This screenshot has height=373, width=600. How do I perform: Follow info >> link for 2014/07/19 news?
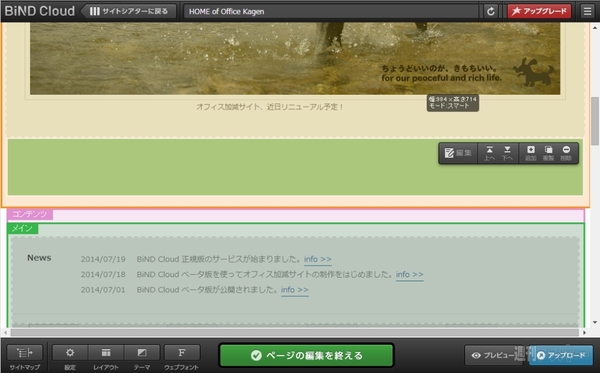coord(318,259)
